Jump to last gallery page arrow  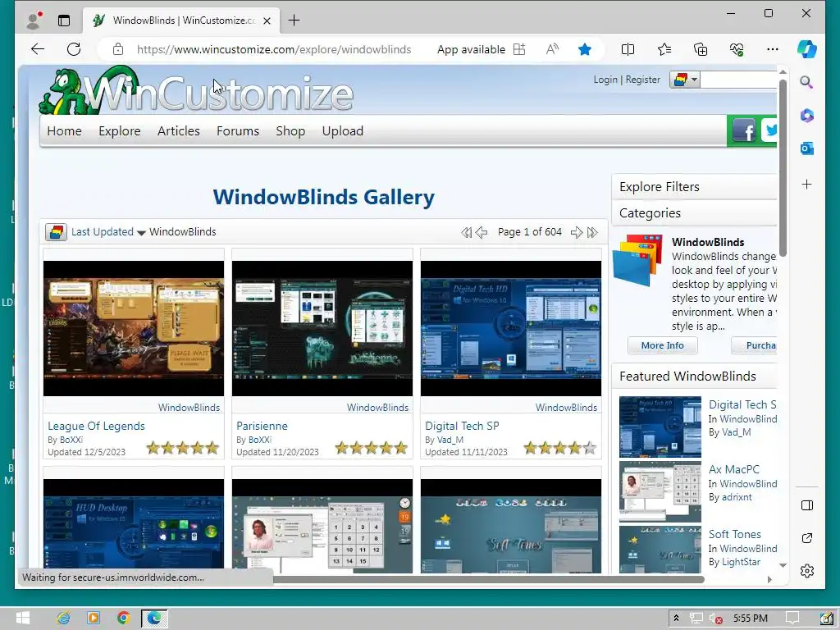point(592,232)
